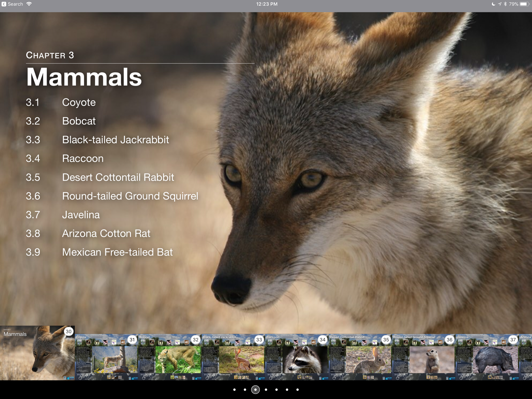This screenshot has width=532, height=399.
Task: Tap the page 30 number badge
Action: coord(69,331)
